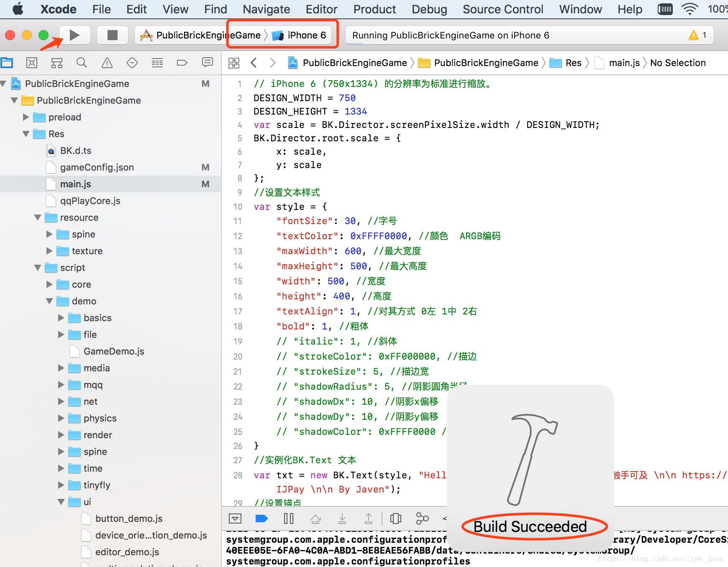Click the warning indicator in activity bar
Image resolution: width=728 pixels, height=567 pixels.
point(697,35)
